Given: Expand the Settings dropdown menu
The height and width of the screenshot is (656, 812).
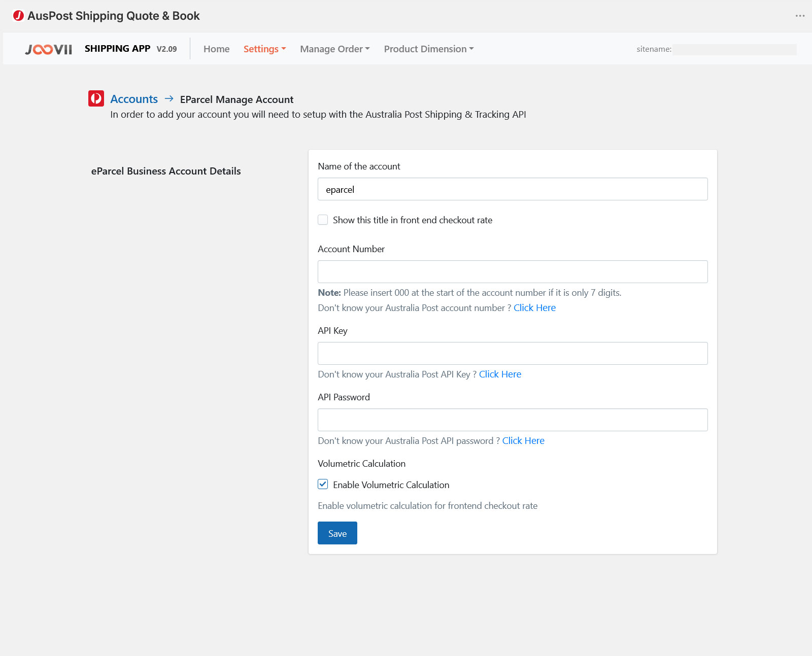Looking at the screenshot, I should pos(264,49).
